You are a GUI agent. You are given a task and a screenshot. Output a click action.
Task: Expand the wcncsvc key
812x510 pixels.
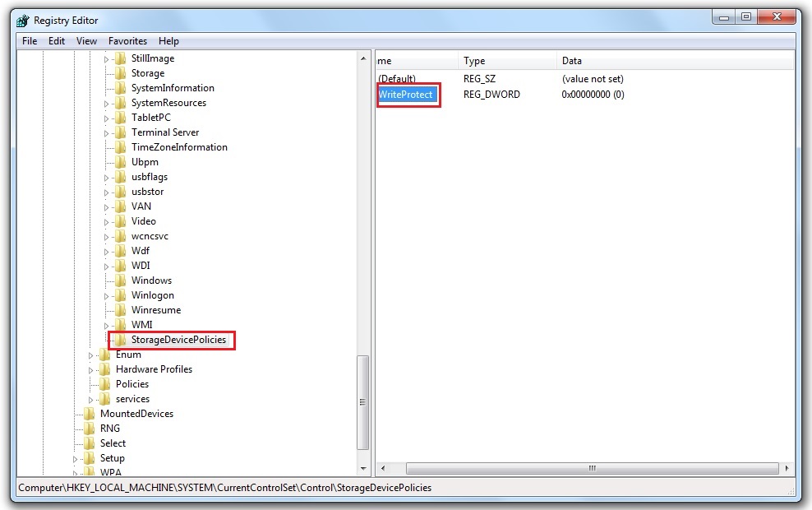coord(106,237)
